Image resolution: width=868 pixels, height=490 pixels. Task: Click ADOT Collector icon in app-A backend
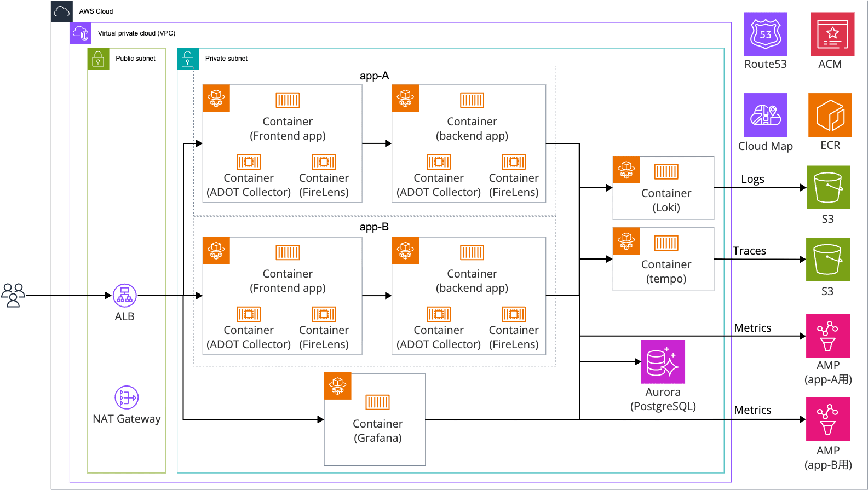click(439, 162)
